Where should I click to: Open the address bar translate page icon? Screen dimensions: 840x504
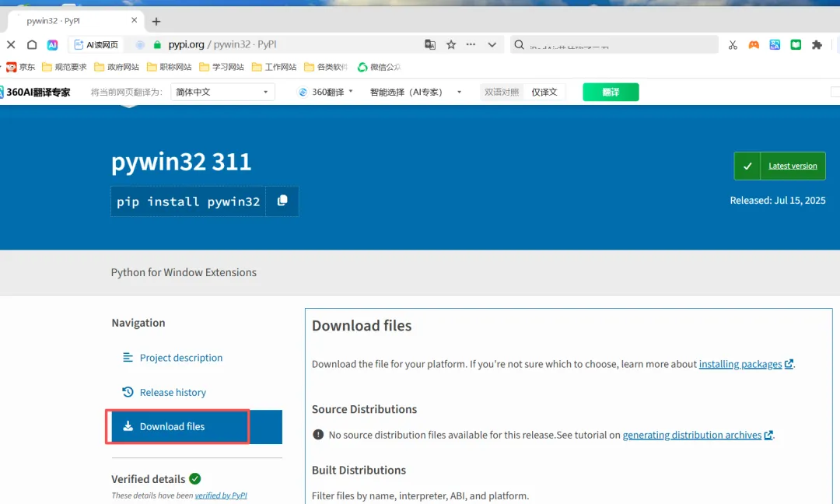tap(429, 44)
